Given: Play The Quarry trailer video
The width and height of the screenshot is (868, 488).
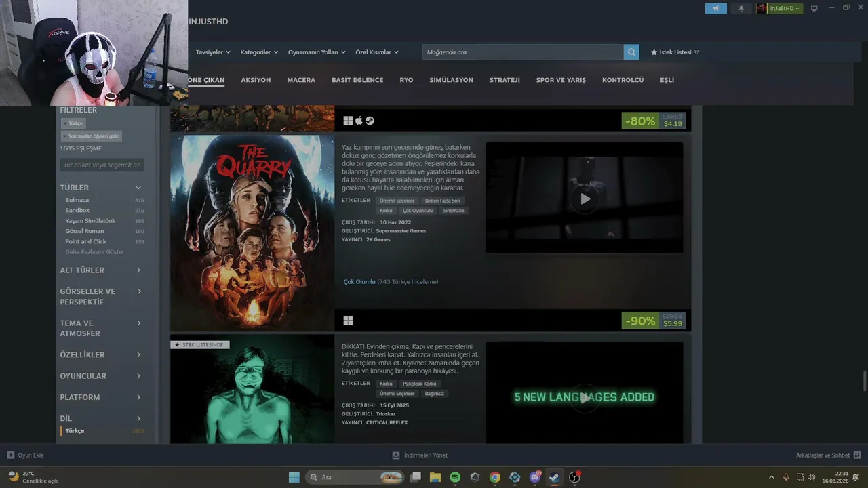Looking at the screenshot, I should (585, 199).
